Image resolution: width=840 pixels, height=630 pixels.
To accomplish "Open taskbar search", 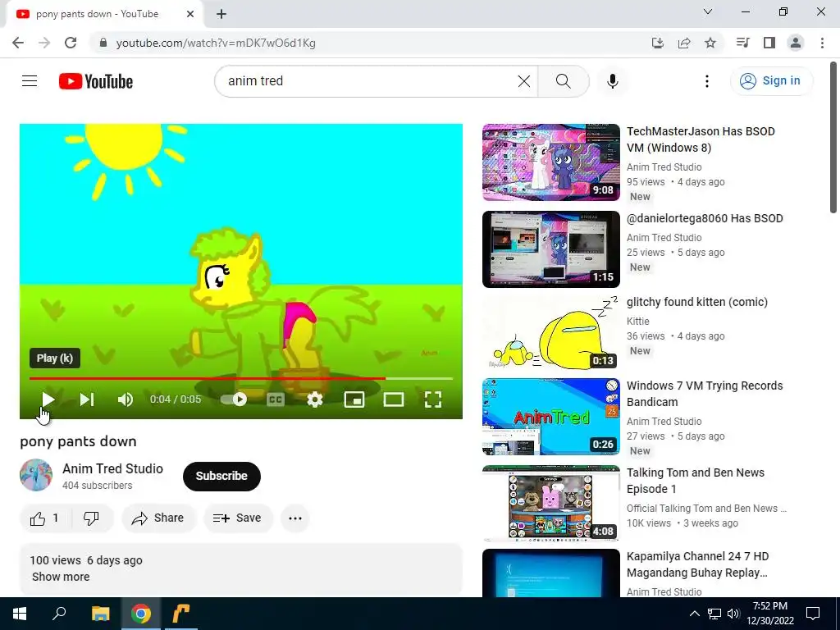I will point(59,614).
